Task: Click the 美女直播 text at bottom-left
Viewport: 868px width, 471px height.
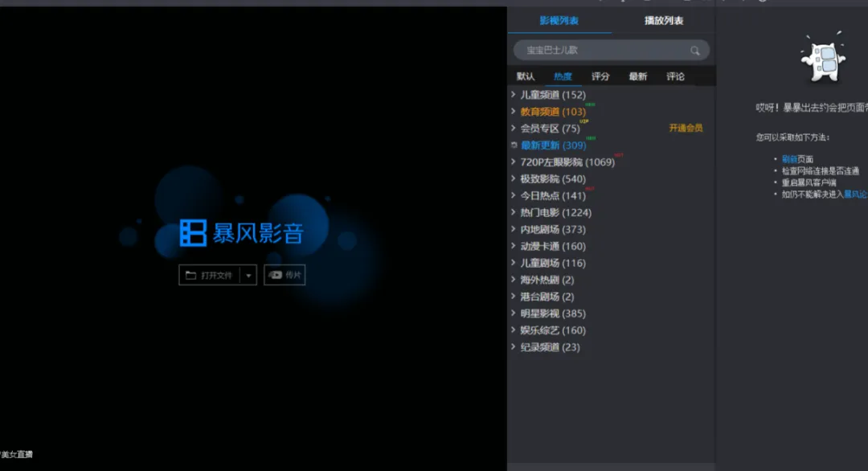Action: tap(17, 454)
